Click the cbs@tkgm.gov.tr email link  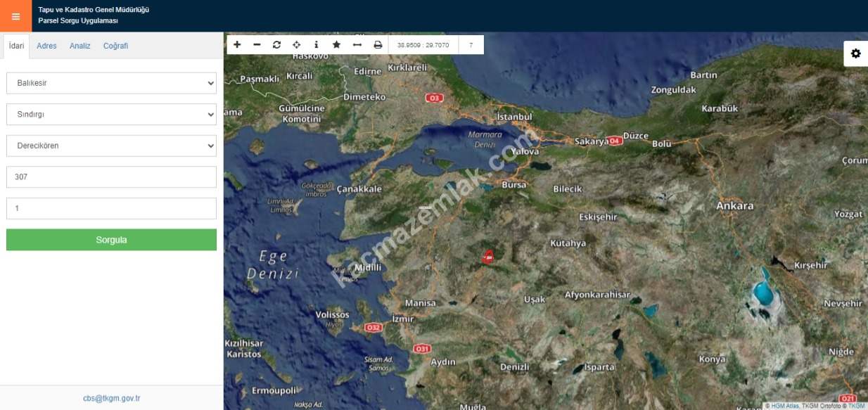point(111,398)
